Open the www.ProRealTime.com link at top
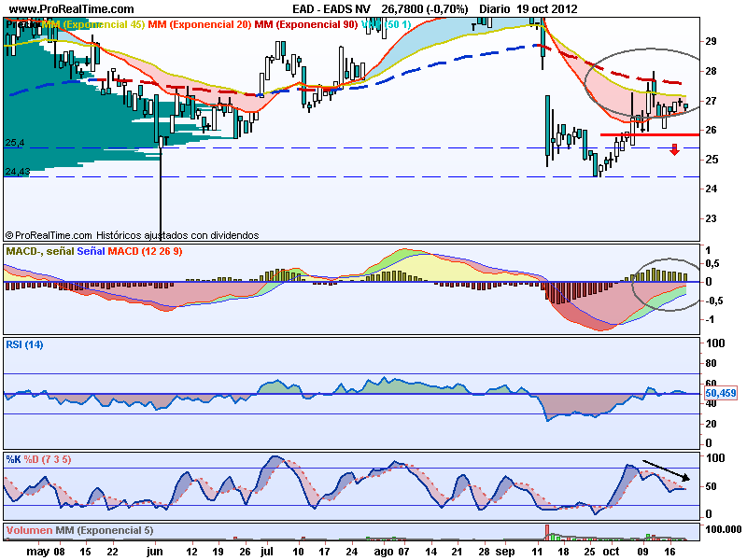The height and width of the screenshot is (560, 747). [x=62, y=8]
